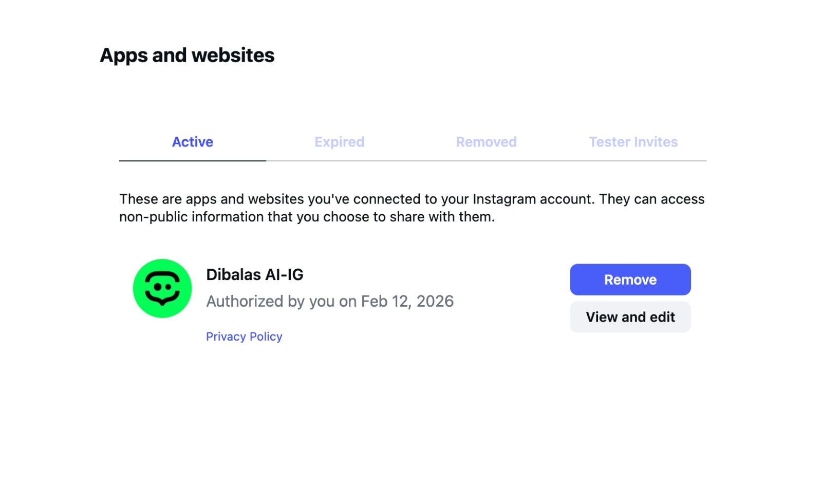
Task: Show the Tester Invites tab
Action: pos(633,142)
